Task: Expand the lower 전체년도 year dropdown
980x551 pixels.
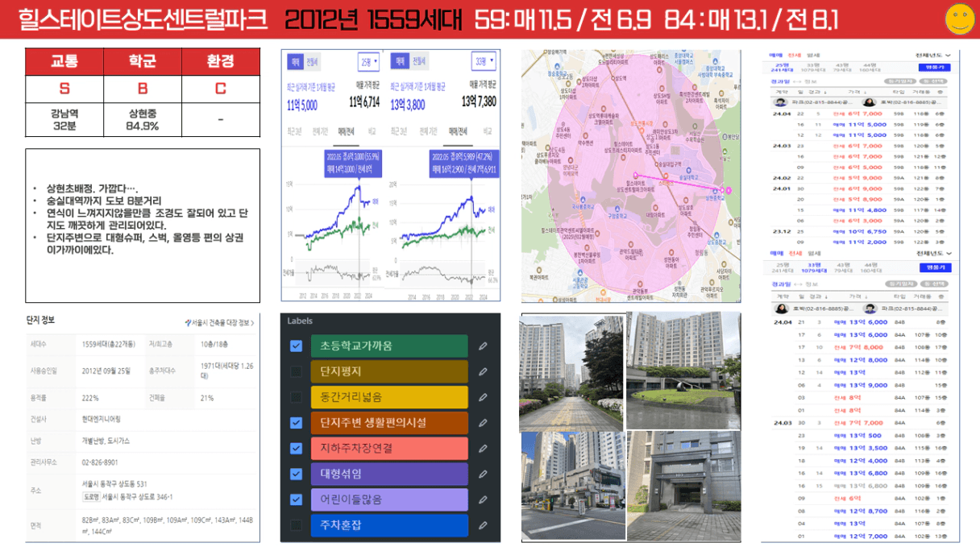Action: 933,254
